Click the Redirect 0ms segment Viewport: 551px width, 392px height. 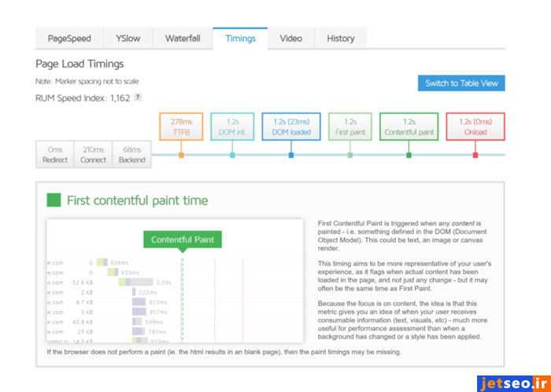tap(55, 154)
